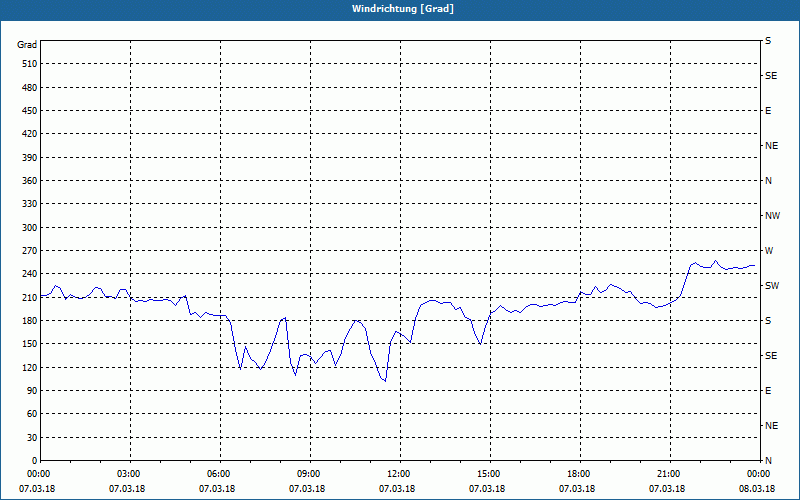Select the 270 degree axis label
Screen dimensions: 800x500
point(29,251)
